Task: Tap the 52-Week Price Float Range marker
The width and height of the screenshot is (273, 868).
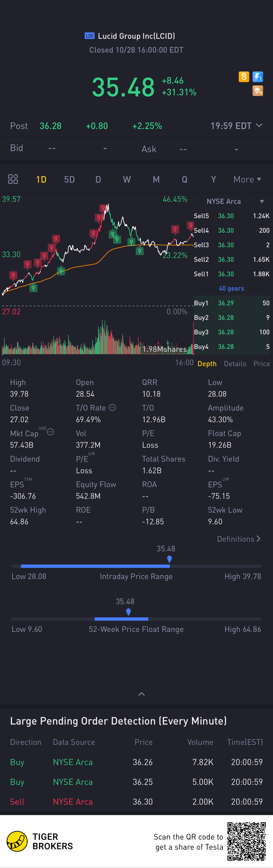Action: click(128, 612)
